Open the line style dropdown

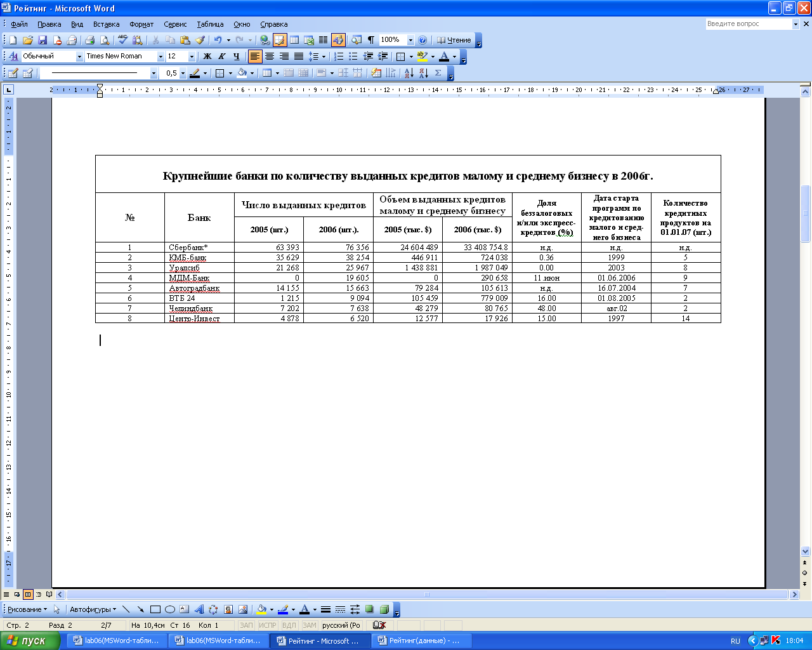tap(154, 73)
